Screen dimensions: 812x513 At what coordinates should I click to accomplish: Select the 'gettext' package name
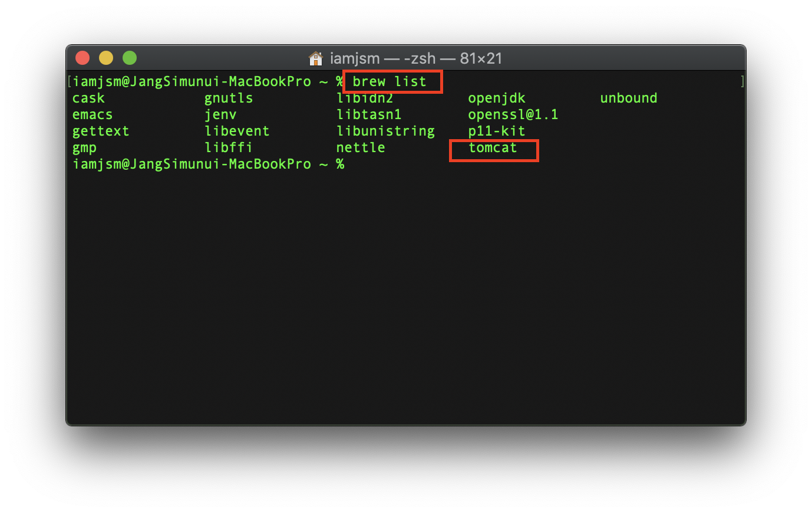101,131
